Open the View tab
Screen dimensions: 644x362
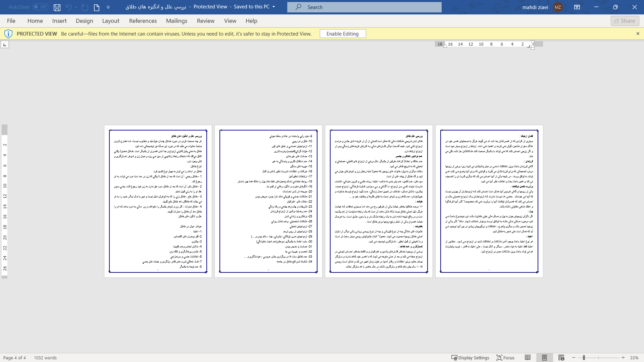[230, 21]
